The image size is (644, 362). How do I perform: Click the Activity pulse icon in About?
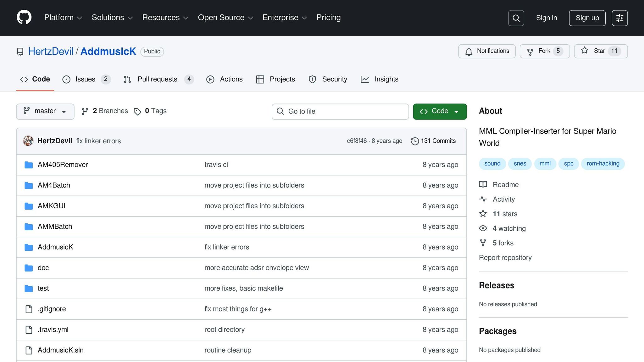483,199
